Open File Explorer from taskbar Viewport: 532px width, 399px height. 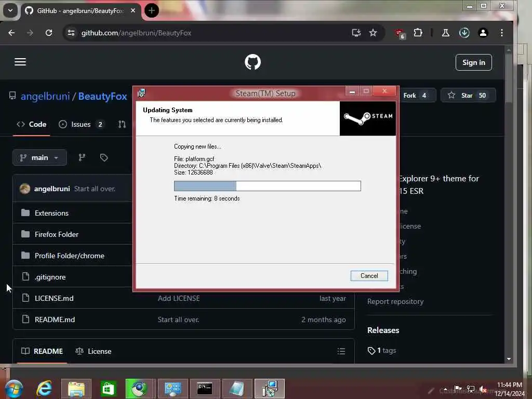click(76, 389)
